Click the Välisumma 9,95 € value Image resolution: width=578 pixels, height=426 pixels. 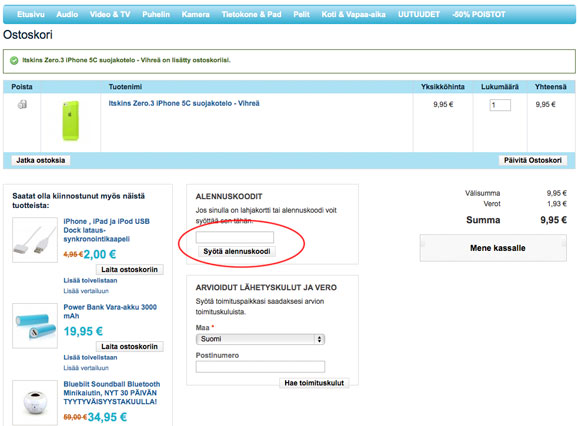(557, 193)
